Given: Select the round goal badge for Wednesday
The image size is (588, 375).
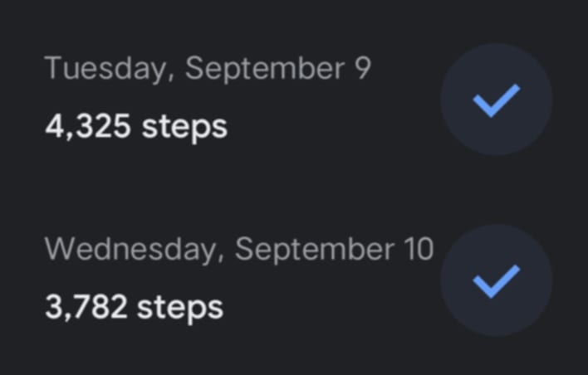Looking at the screenshot, I should click(496, 280).
